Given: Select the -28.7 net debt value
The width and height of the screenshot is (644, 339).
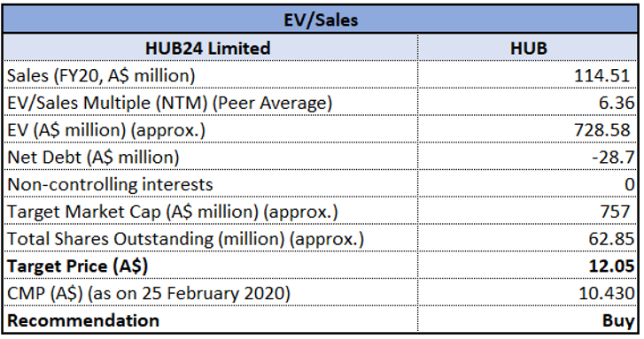Looking at the screenshot, I should (613, 158).
